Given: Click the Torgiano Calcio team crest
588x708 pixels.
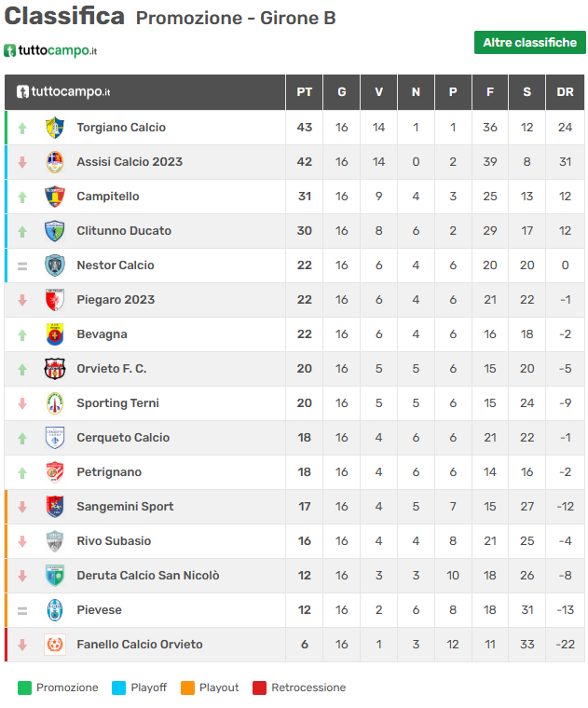Looking at the screenshot, I should point(55,128).
